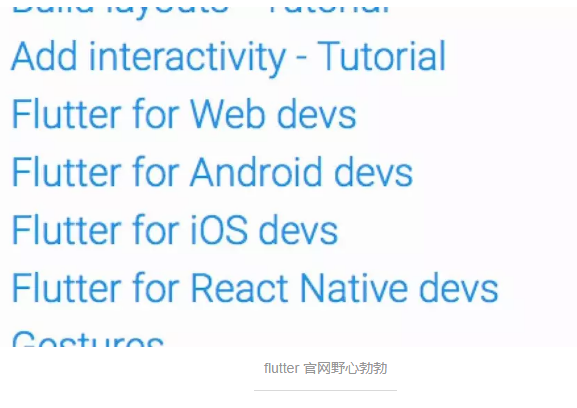Open Flutter for Web devs link
This screenshot has height=408, width=577.
tap(184, 114)
